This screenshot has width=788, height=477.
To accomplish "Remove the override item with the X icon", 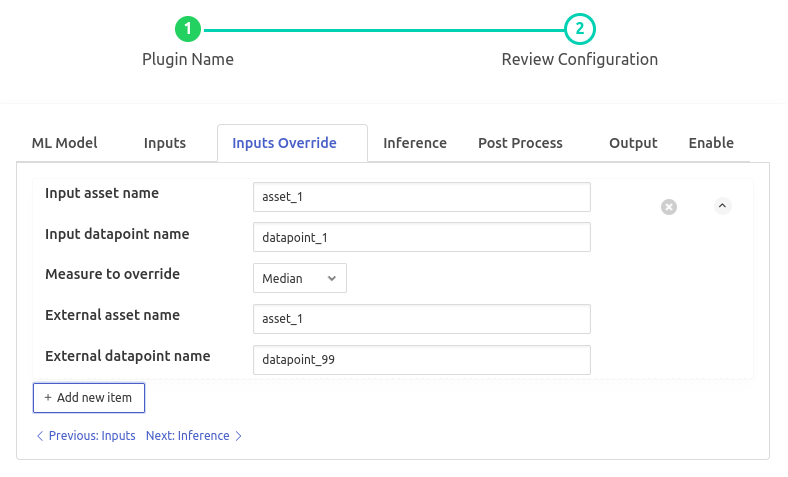I will coord(669,206).
